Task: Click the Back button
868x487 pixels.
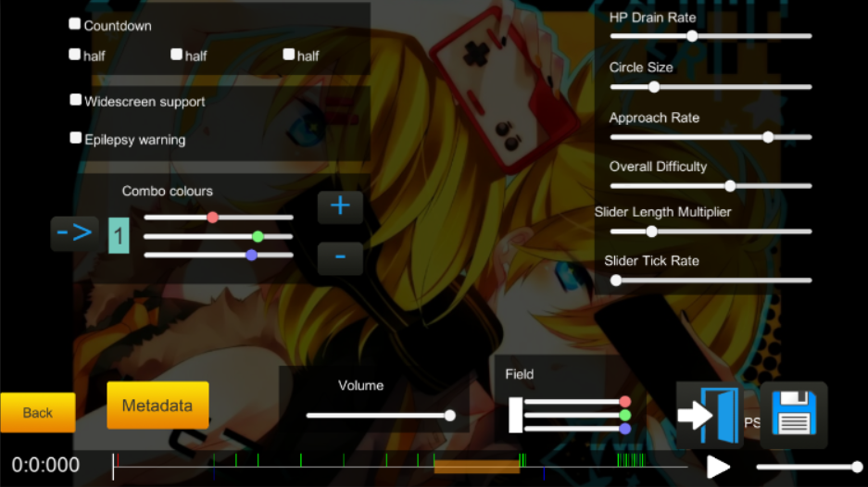Action: (38, 413)
